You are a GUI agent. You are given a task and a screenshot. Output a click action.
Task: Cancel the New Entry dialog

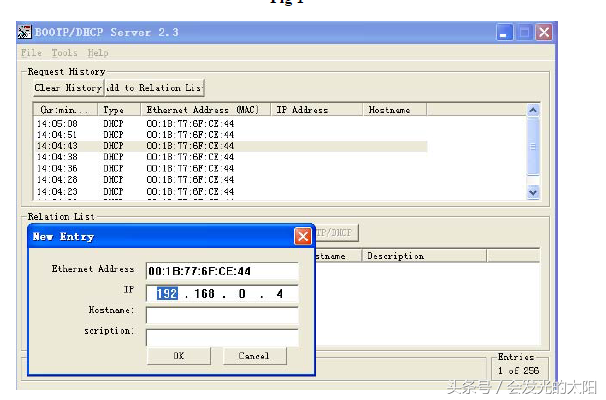[x=255, y=356]
